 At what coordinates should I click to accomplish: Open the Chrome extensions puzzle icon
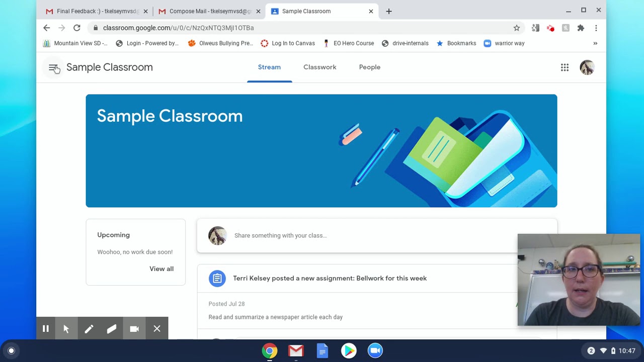(x=581, y=28)
